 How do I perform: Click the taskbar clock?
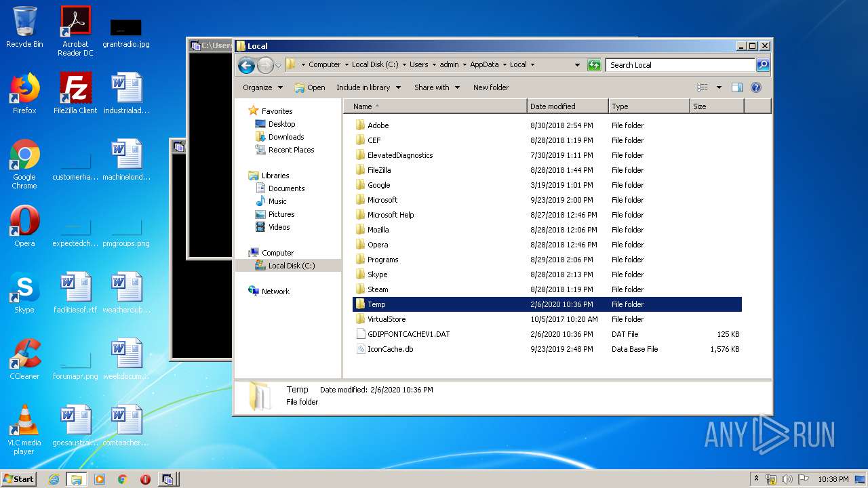(x=832, y=479)
